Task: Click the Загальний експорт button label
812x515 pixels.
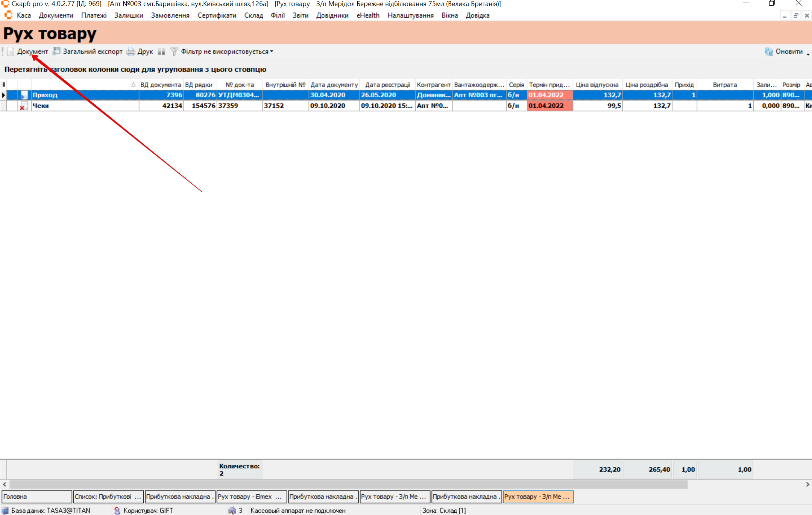Action: pyautogui.click(x=93, y=51)
